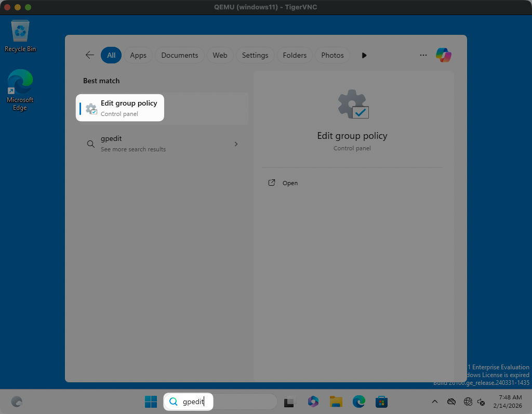The height and width of the screenshot is (414, 532).
Task: Open Microsoft Edge from the taskbar
Action: point(358,402)
